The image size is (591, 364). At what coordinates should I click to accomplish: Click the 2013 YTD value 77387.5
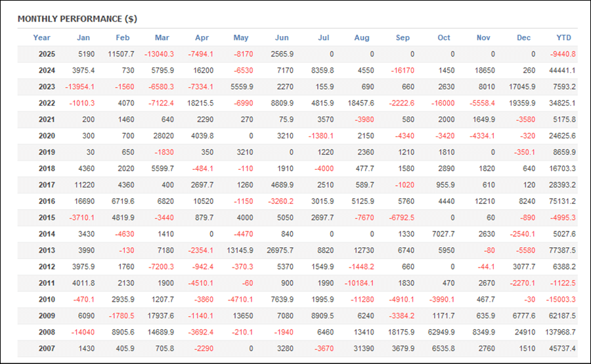(x=562, y=251)
